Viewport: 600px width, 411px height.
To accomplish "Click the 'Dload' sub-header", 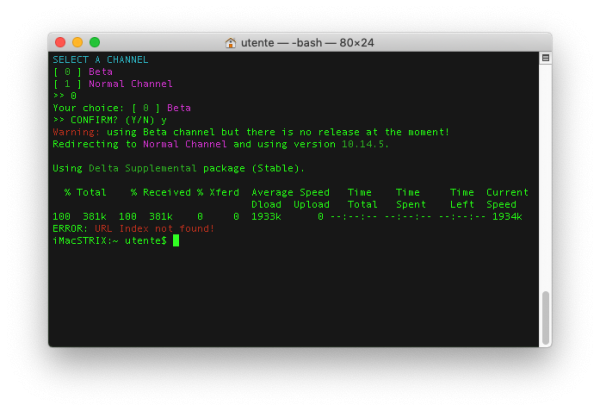I will pyautogui.click(x=266, y=205).
